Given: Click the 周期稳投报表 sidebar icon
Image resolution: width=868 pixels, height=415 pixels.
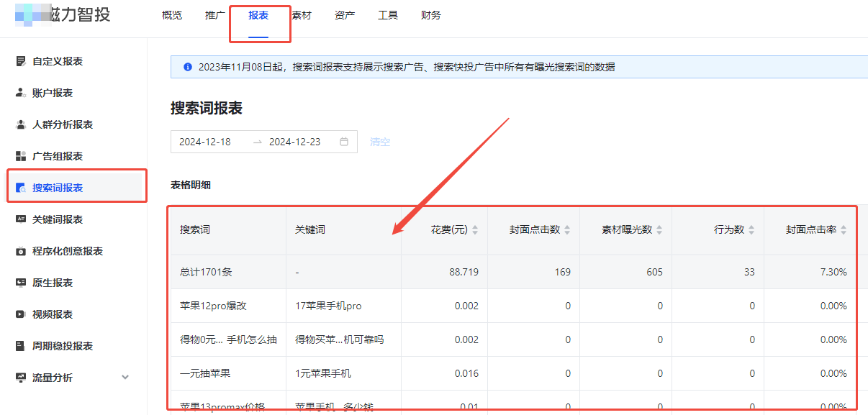Looking at the screenshot, I should 22,345.
